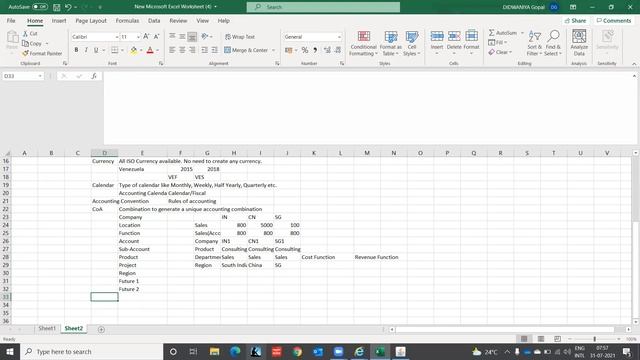Open the font size dropdown
Image resolution: width=640 pixels, height=360 pixels.
pos(138,37)
